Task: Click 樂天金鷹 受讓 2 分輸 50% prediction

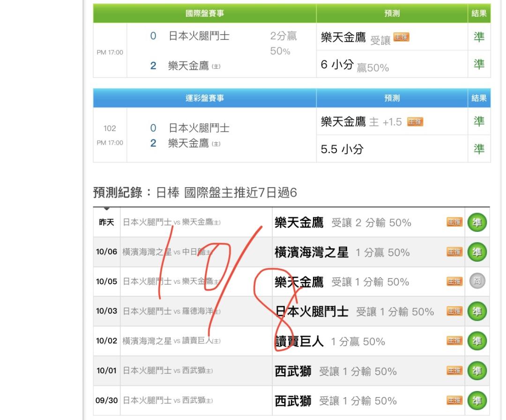Action: 343,222
